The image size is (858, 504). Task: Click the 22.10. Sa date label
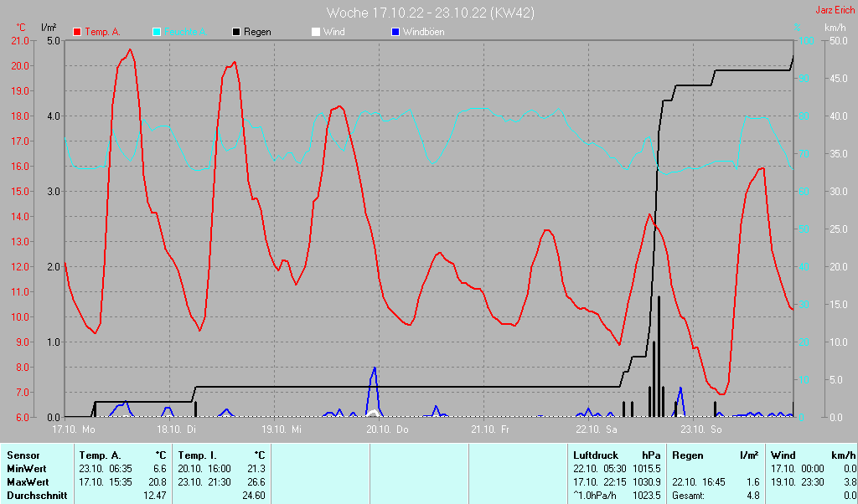[x=597, y=429]
